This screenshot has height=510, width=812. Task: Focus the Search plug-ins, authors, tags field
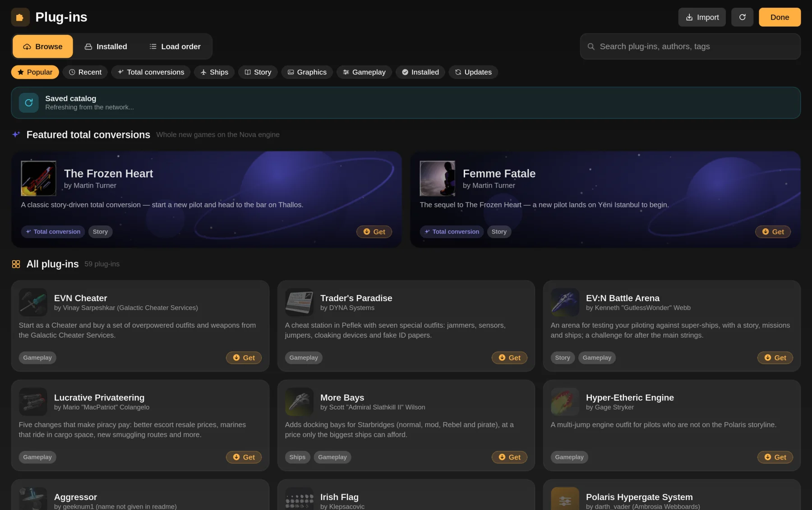point(690,46)
